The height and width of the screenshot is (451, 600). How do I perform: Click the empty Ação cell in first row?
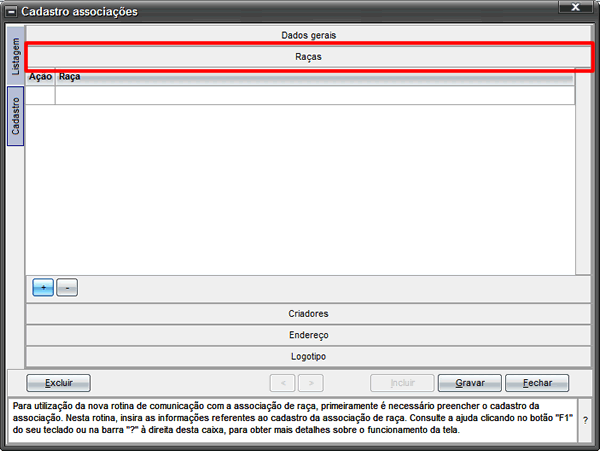[41, 95]
